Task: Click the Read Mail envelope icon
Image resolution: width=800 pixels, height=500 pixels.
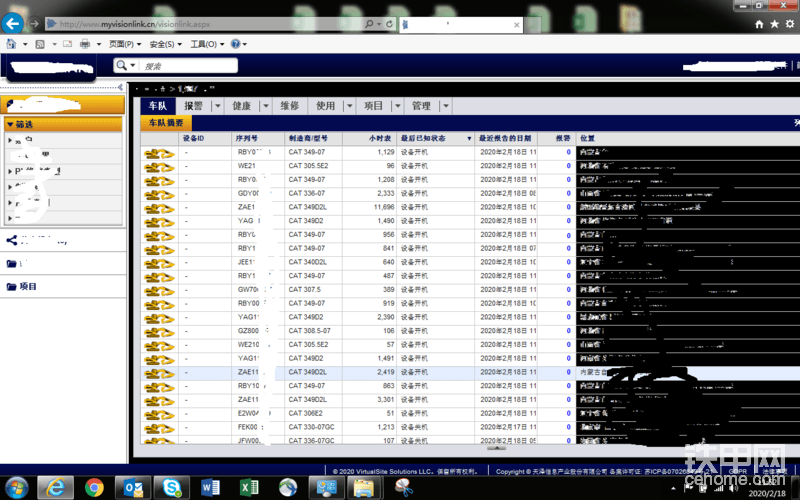Action: coord(67,44)
